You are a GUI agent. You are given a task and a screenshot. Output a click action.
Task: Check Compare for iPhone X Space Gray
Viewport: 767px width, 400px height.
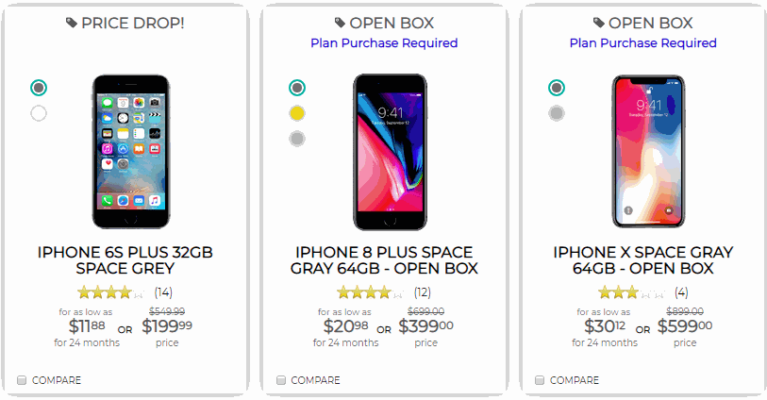[x=540, y=380]
